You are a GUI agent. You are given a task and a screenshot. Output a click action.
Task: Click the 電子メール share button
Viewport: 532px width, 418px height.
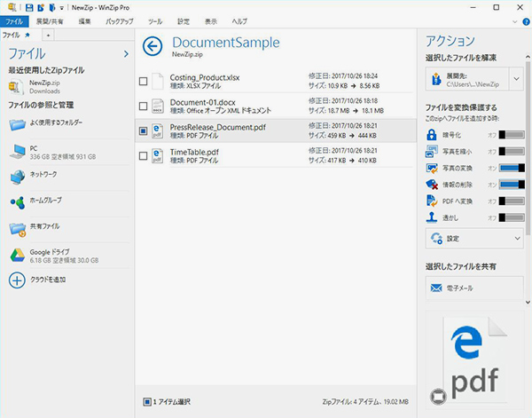coord(473,288)
